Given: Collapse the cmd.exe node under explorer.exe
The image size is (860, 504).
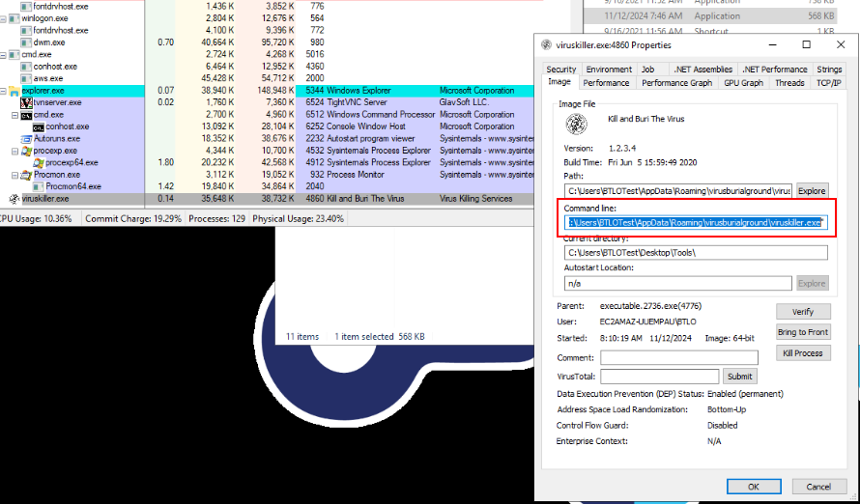Looking at the screenshot, I should pyautogui.click(x=15, y=115).
